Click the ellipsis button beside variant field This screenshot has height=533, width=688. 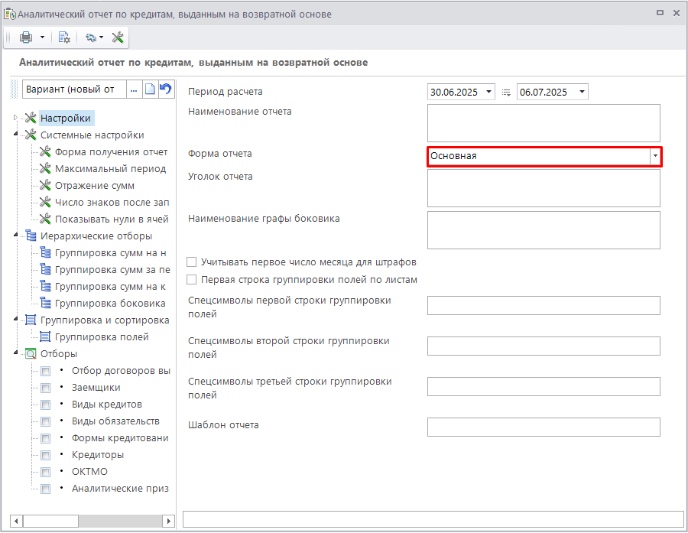click(x=133, y=90)
